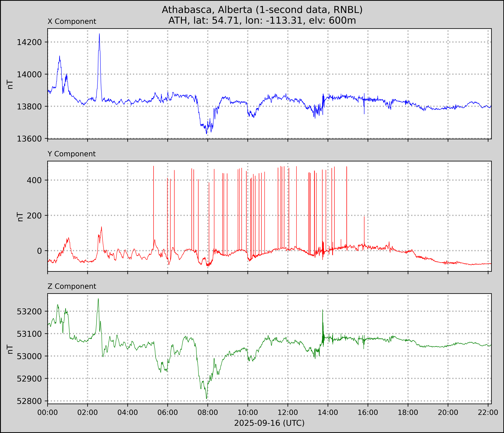The width and height of the screenshot is (504, 433).
Task: Click the 02:00 time axis label
Action: click(x=88, y=412)
